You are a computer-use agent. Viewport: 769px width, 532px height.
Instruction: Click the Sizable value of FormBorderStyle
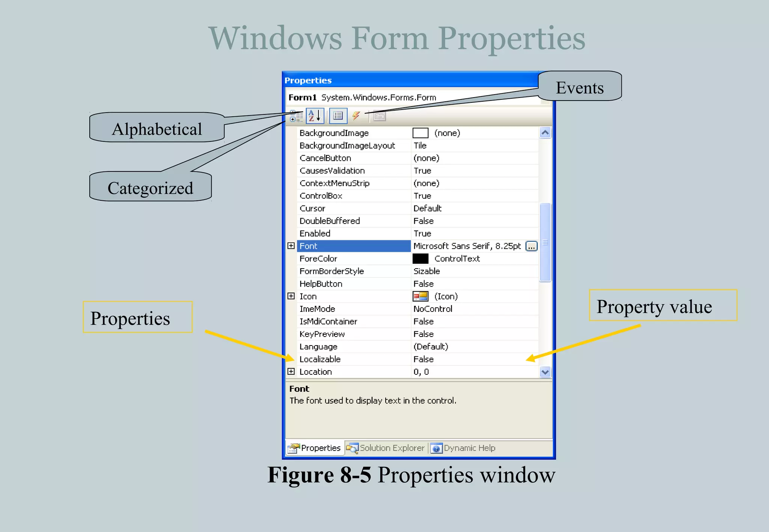(427, 271)
